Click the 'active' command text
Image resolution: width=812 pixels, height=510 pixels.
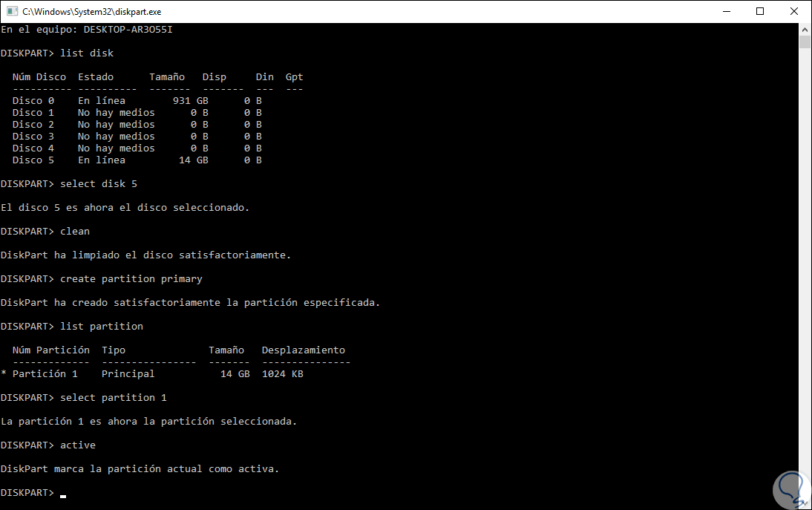click(x=78, y=446)
